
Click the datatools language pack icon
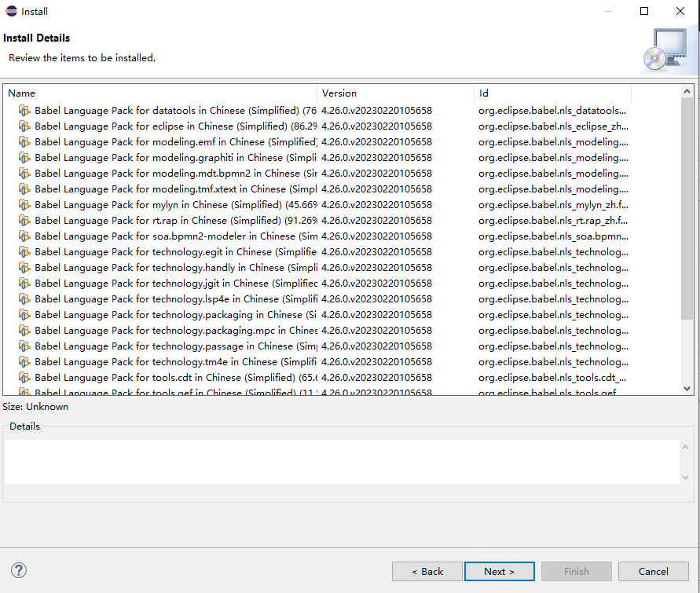point(24,110)
